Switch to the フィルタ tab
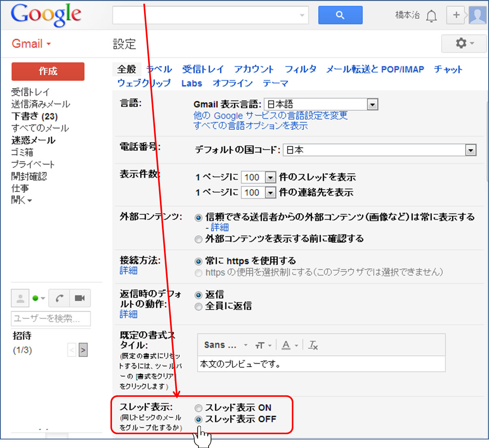Screen dimensions: 489x448 [x=300, y=69]
